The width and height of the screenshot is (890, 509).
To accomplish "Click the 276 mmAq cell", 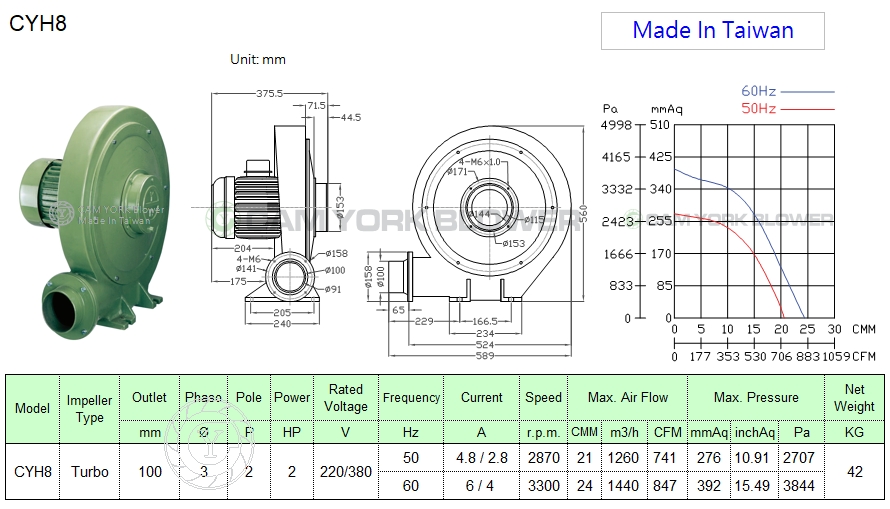I will click(x=708, y=458).
